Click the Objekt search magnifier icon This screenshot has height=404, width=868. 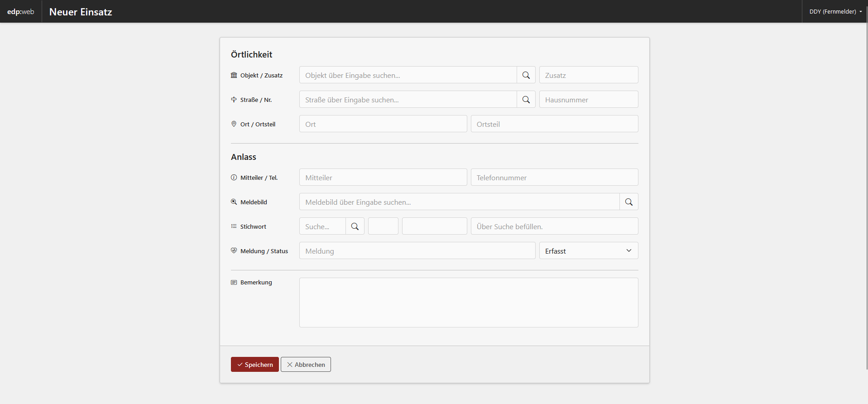point(526,75)
